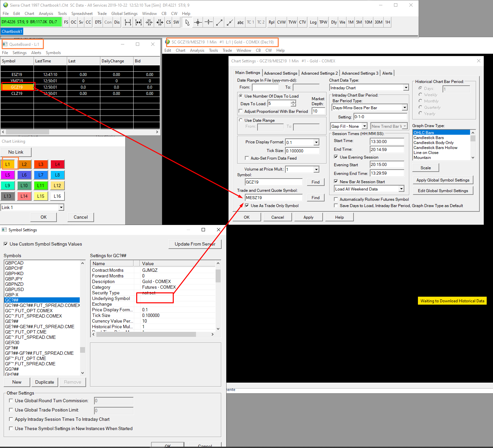
Task: Click the CTV toolbar button
Action: 303,22
